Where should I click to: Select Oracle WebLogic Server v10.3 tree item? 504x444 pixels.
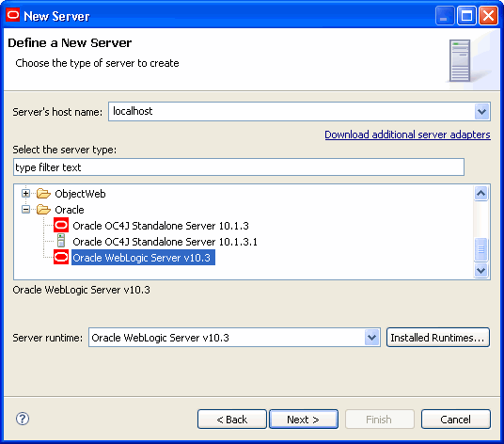(x=143, y=258)
